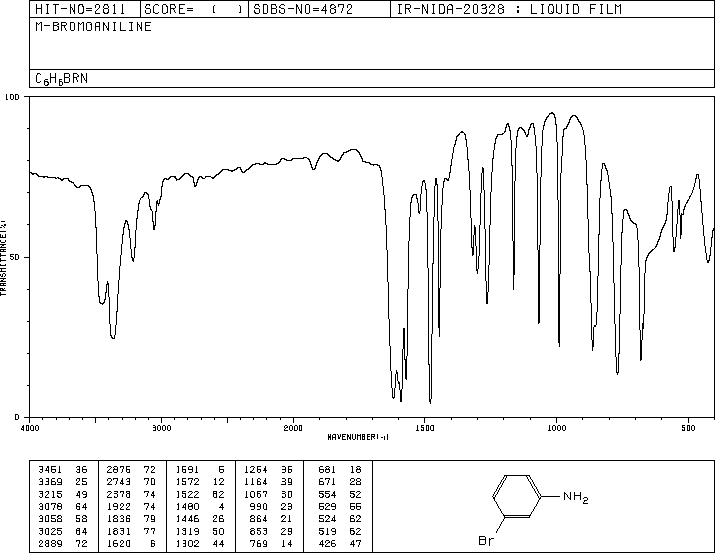
Task: Click the SDBS-NO=4872 header cell
Action: point(319,9)
